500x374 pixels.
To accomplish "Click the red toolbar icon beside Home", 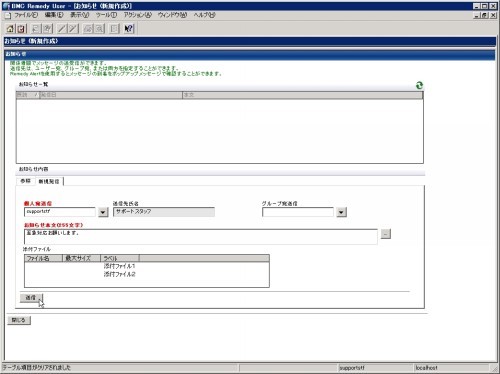I will click(x=21, y=29).
